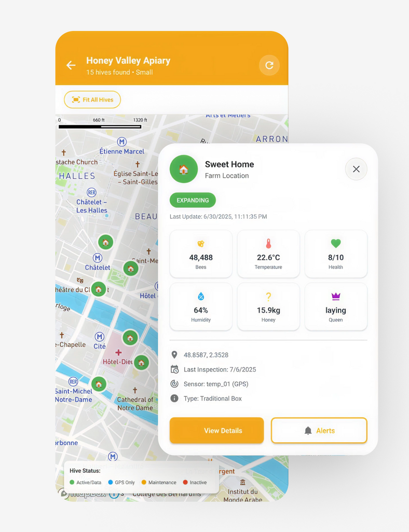409x532 pixels.
Task: Click the Honey Valley Apiary title
Action: click(x=128, y=60)
